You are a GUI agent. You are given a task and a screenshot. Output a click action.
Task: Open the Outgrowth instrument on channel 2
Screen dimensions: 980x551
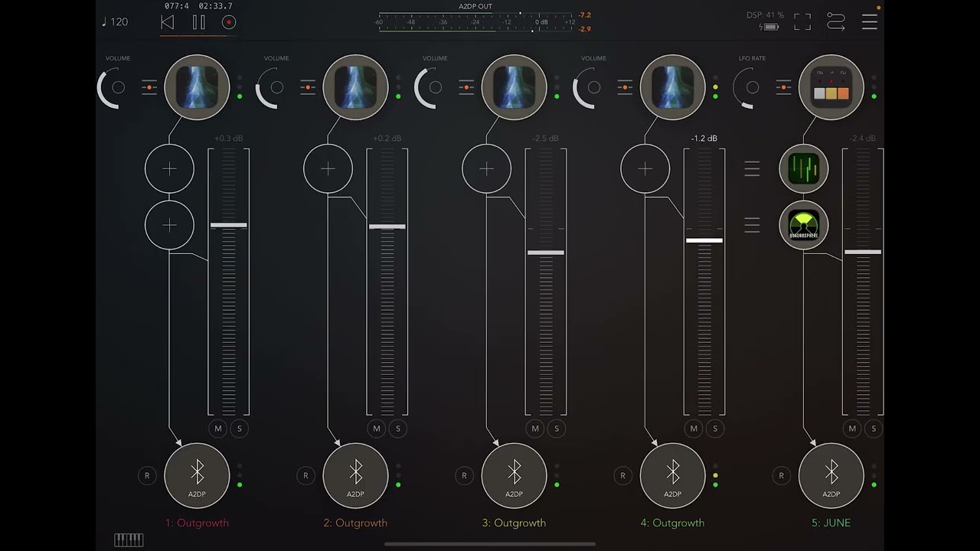point(355,87)
